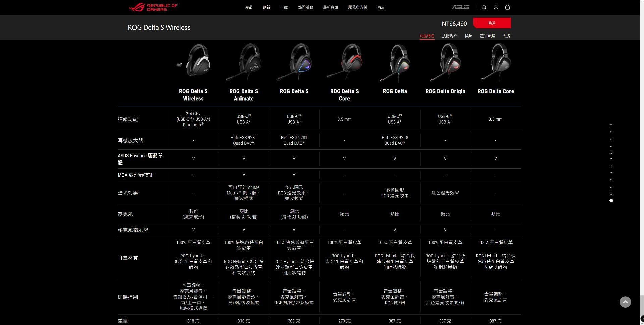This screenshot has height=325, width=644.
Task: Open the shopping cart icon
Action: (x=507, y=7)
